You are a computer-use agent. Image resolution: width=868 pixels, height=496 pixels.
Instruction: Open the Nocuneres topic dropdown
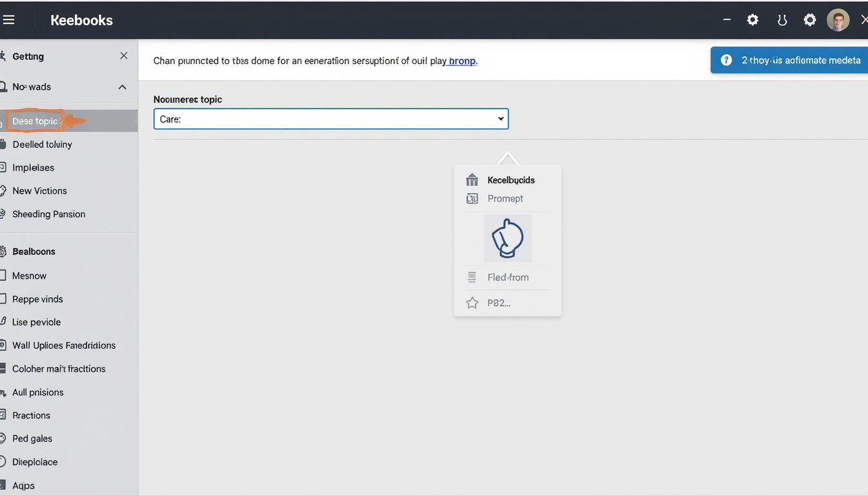[331, 119]
